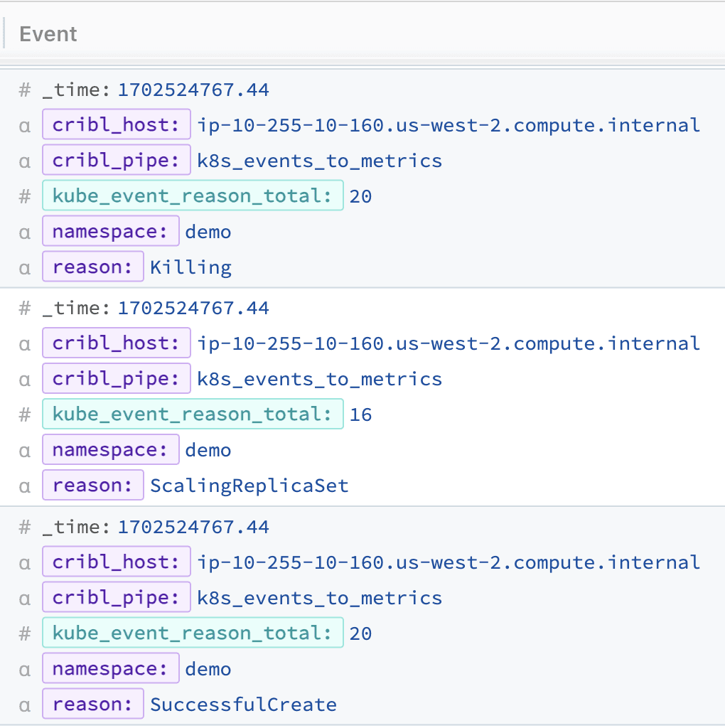Viewport: 725px width, 728px height.
Task: Select cribl_host field label in ScalingReplicaSet event
Action: (x=116, y=343)
